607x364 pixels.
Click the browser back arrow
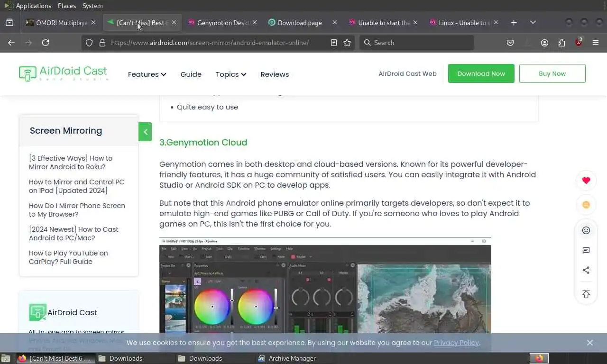point(11,43)
